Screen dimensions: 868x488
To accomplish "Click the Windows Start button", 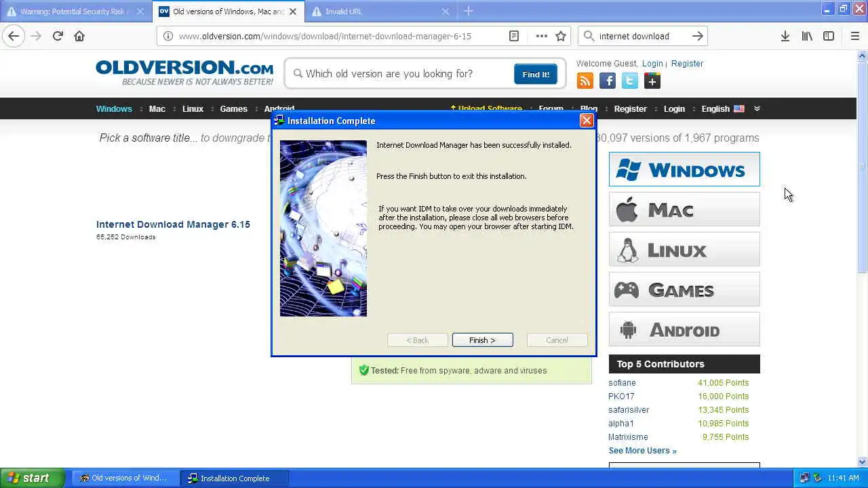I will pos(32,478).
